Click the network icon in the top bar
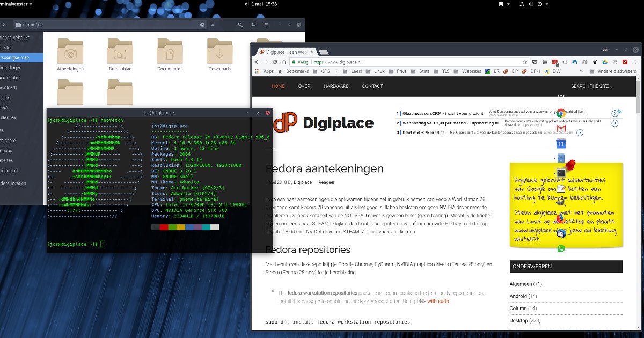This screenshot has height=338, width=644. (522, 4)
